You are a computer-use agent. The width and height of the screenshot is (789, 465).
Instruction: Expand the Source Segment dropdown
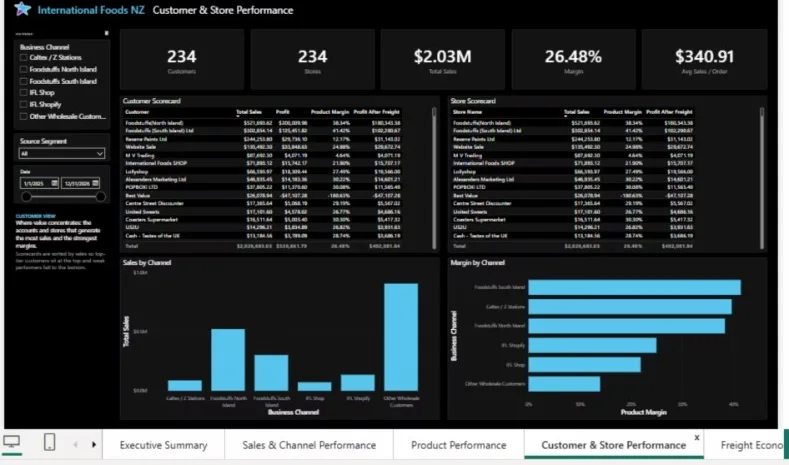tap(61, 153)
